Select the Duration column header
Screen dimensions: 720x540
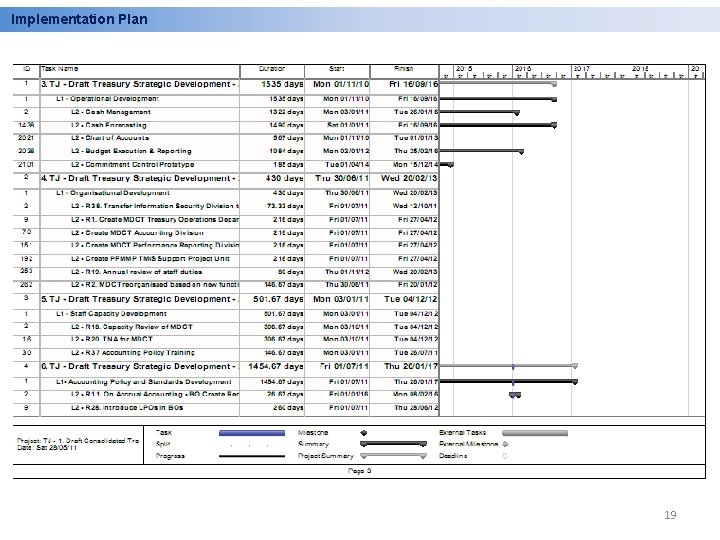coord(272,69)
